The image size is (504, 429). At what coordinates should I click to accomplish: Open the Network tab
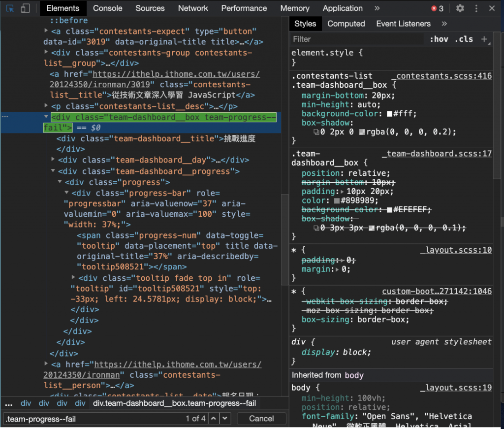(193, 8)
